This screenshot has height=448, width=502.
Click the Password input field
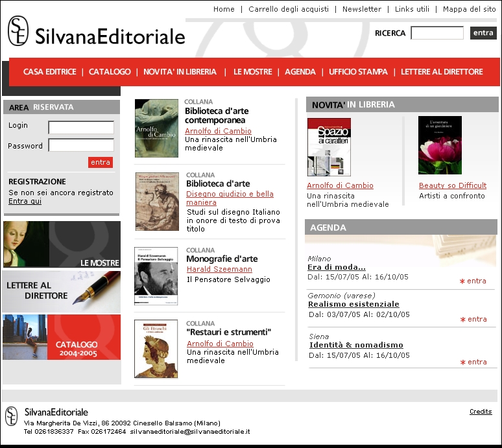pos(81,145)
